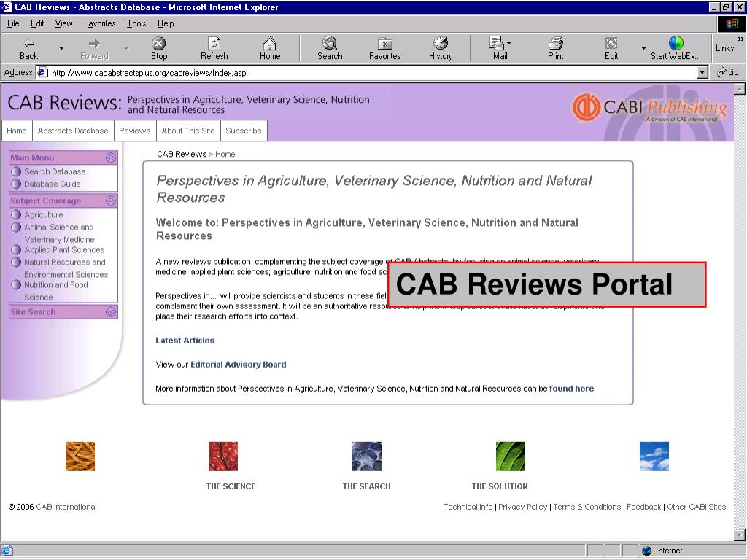Open the address bar dropdown list
747x560 pixels.
[x=703, y=72]
